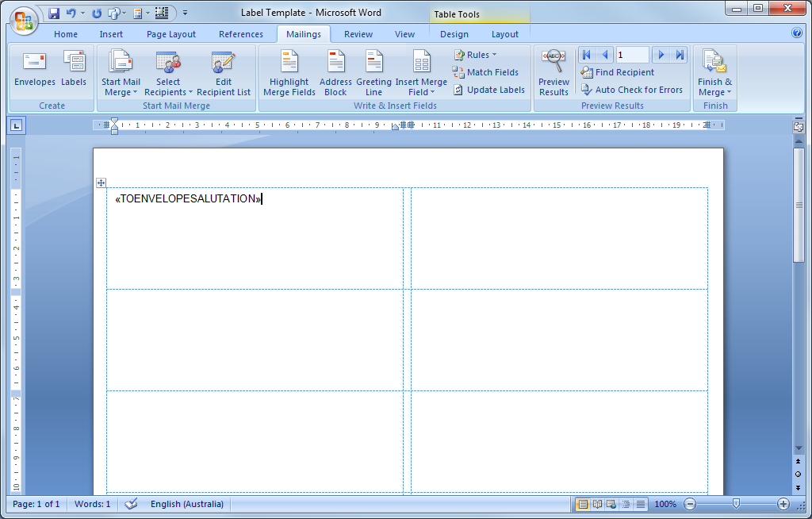Go to next record

[661, 55]
